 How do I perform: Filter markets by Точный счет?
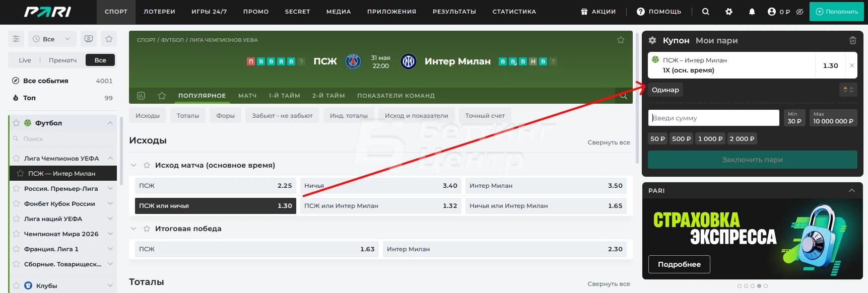coord(485,116)
